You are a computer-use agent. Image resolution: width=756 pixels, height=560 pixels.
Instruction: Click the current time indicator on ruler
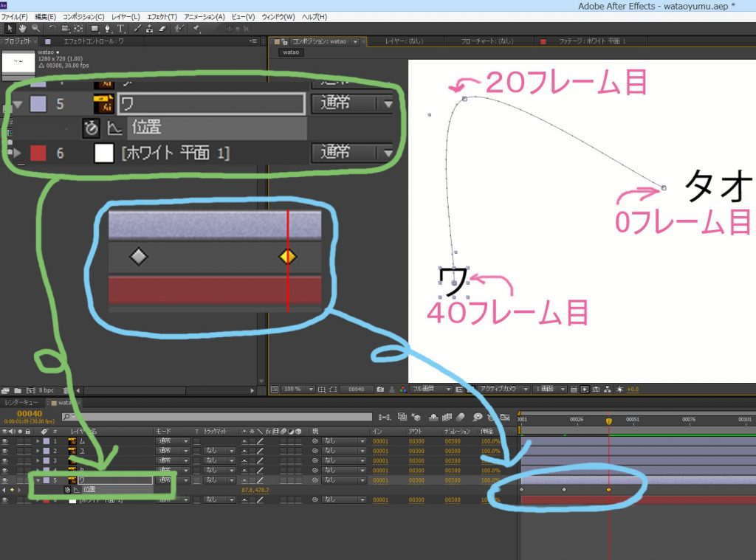(x=608, y=421)
